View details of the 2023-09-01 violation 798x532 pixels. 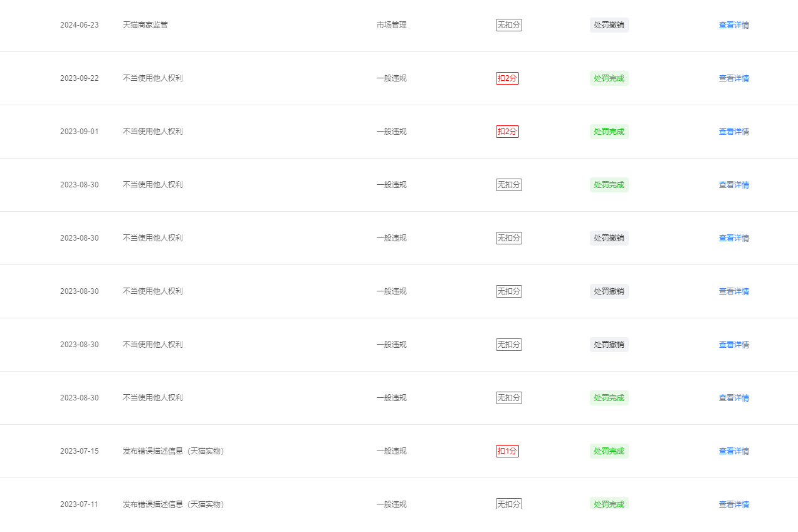[x=733, y=132]
